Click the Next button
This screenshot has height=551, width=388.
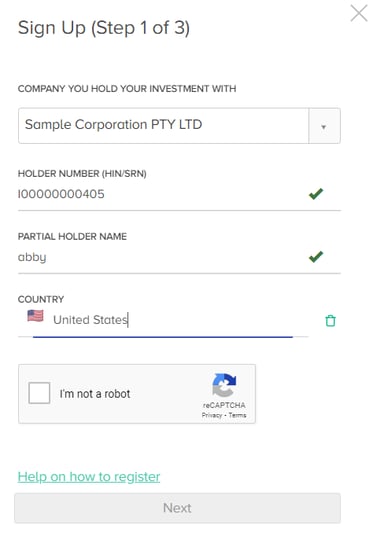tap(177, 508)
